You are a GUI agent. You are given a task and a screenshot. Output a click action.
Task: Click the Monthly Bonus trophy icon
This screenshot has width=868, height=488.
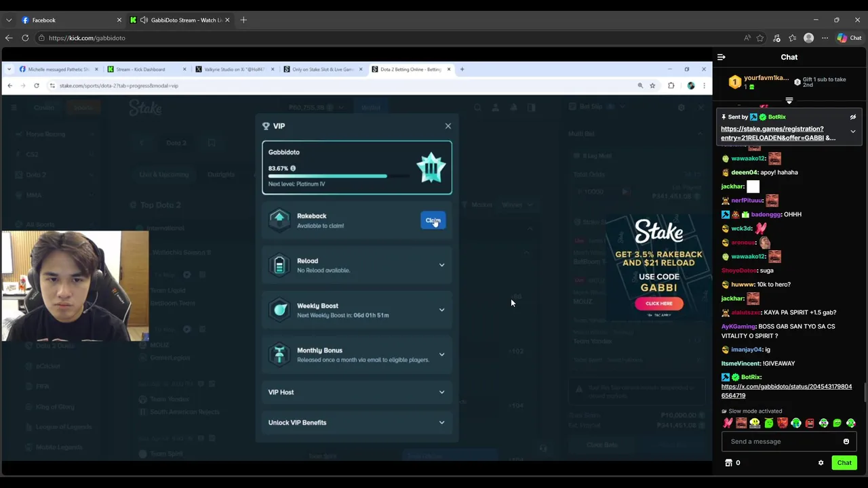(x=279, y=354)
